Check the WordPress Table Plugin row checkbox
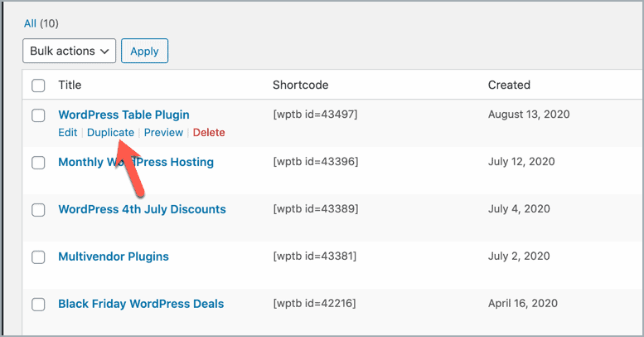 (x=38, y=115)
